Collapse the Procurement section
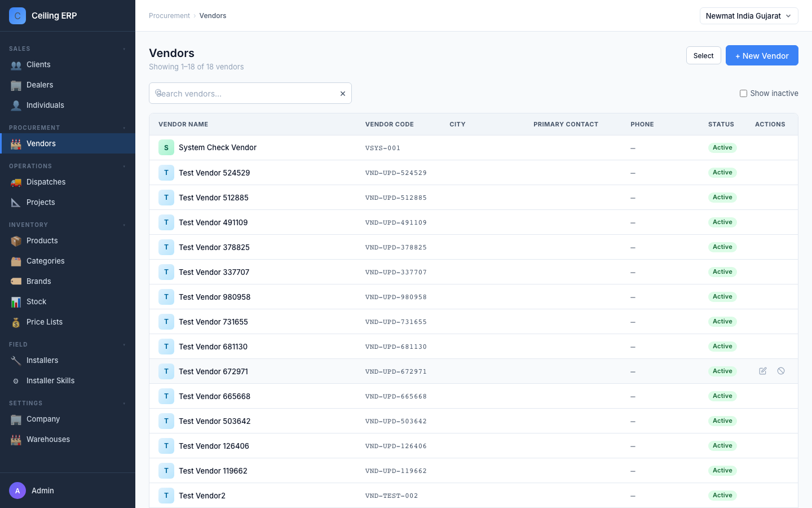 124,128
